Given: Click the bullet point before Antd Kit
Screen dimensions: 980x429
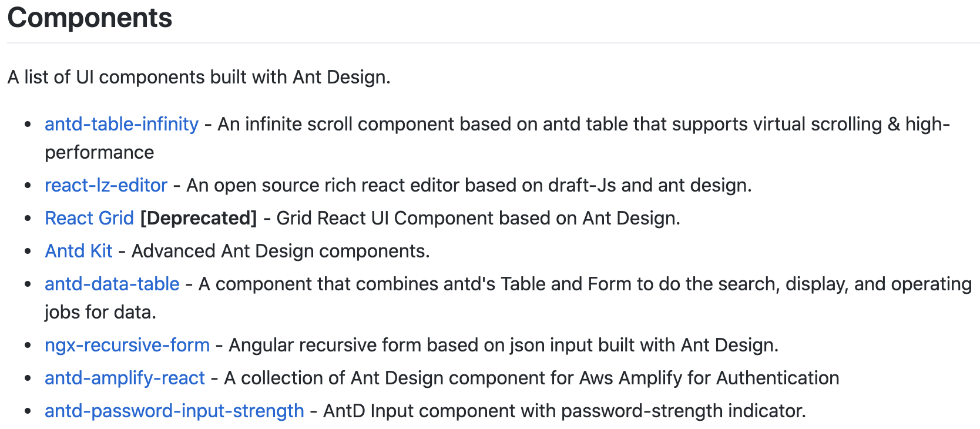Looking at the screenshot, I should point(28,251).
